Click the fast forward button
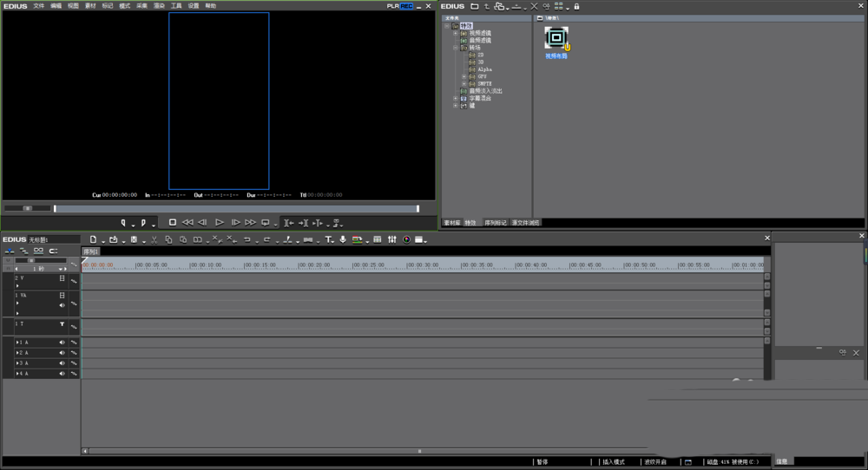868x470 pixels. tap(250, 222)
